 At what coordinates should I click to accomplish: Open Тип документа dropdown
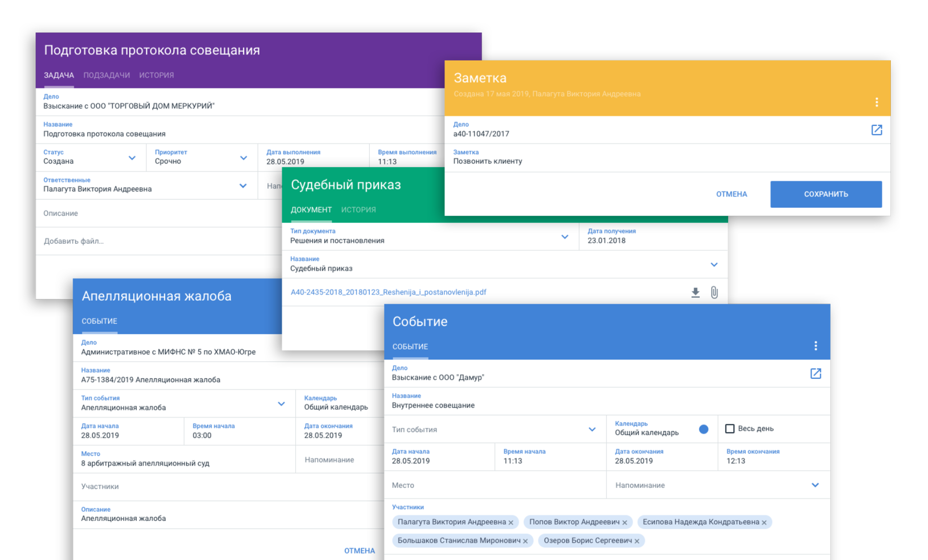[x=564, y=237]
